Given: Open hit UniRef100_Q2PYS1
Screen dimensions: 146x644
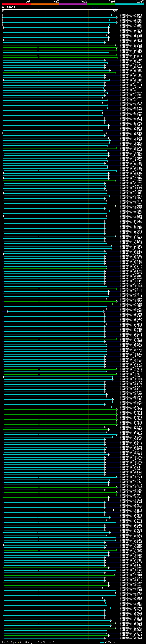Looking at the screenshot, I should coord(131,30).
